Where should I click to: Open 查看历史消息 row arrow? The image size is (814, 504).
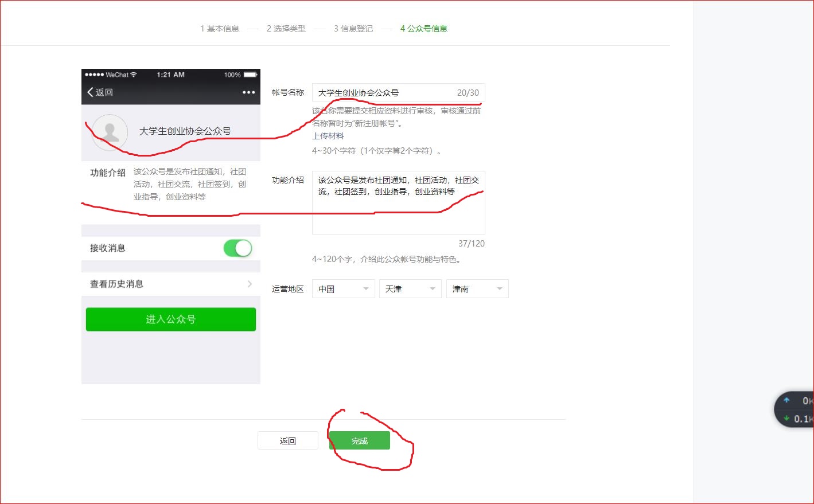point(250,284)
